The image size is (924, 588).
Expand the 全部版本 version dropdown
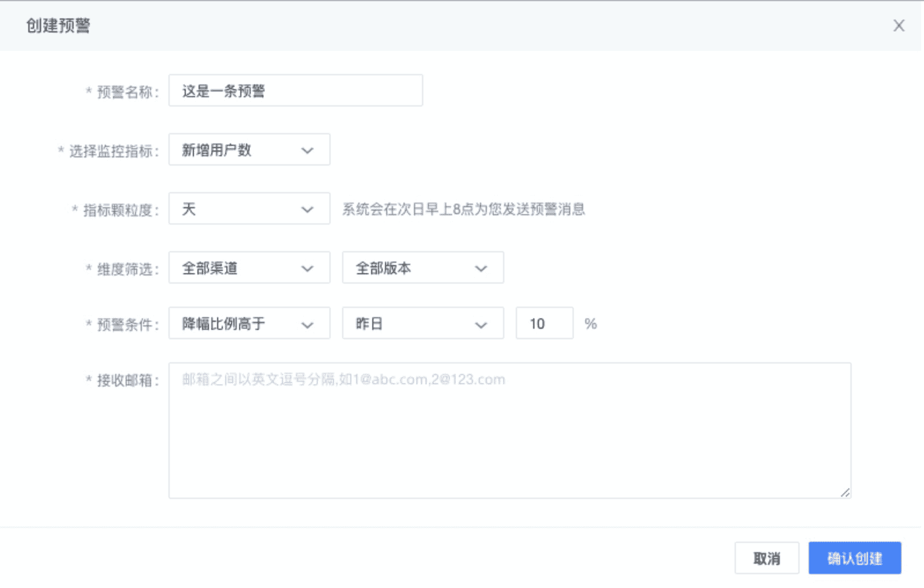[423, 267]
